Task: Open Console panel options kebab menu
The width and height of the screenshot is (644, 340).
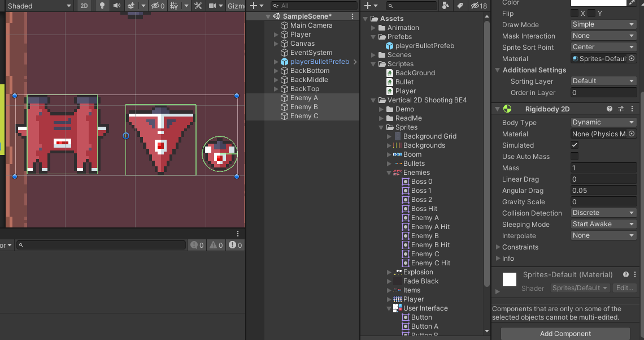Action: (x=238, y=234)
